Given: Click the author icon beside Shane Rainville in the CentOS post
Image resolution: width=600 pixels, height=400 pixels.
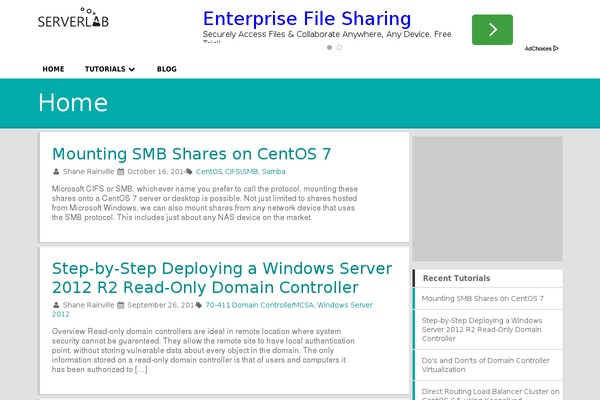Looking at the screenshot, I should [56, 171].
